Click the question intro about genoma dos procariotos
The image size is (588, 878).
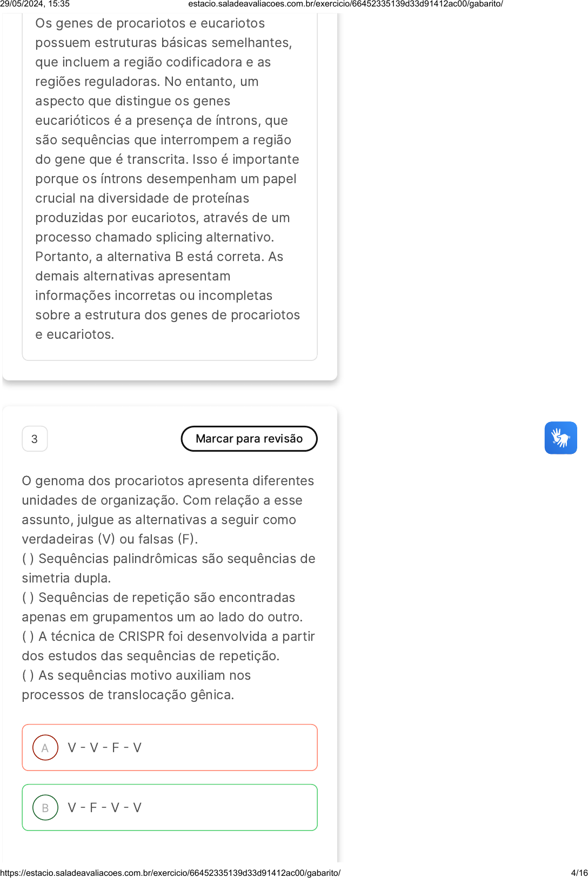168,510
